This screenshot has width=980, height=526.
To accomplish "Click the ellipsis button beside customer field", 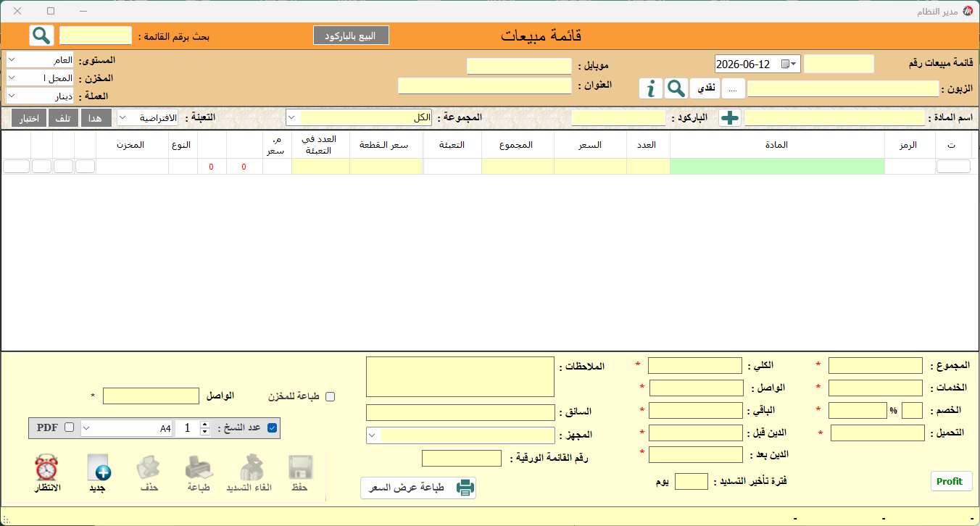I will [x=734, y=88].
